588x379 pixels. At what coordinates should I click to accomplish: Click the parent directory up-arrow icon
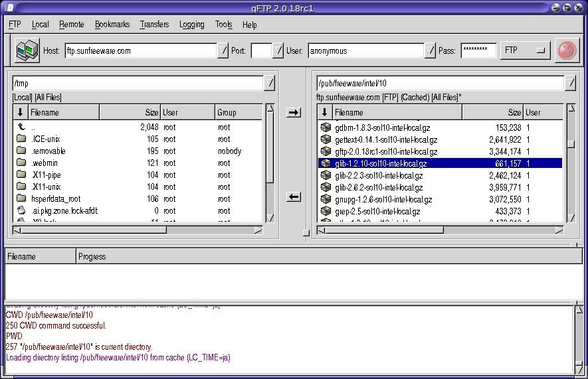[21, 127]
